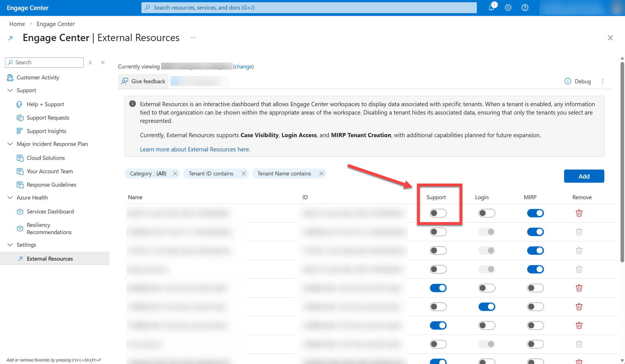Click the External Resources arrow icon by title

tap(10, 38)
